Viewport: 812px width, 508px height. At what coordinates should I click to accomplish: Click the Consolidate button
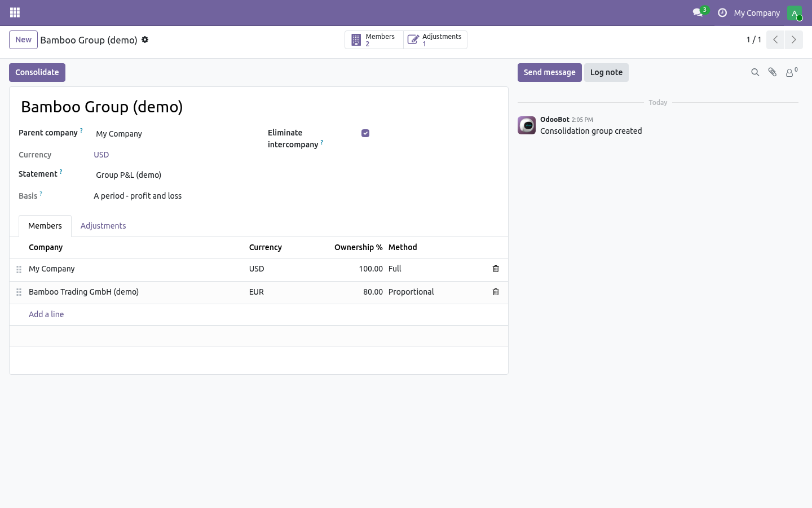tap(37, 72)
